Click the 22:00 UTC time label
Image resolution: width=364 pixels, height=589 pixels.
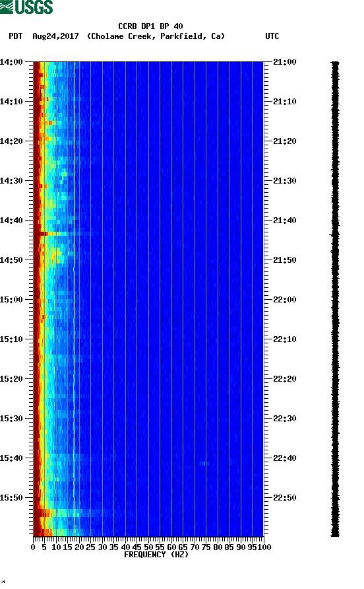click(x=284, y=300)
